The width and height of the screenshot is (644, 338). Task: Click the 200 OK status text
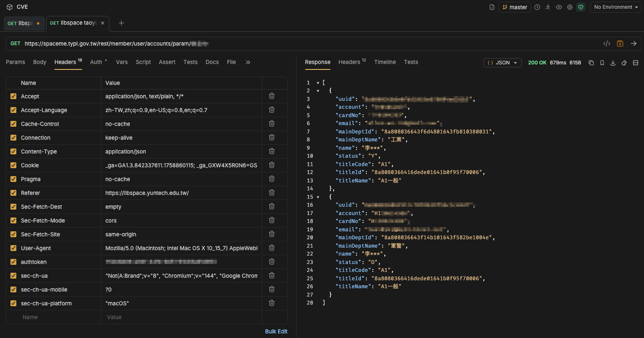pos(537,63)
